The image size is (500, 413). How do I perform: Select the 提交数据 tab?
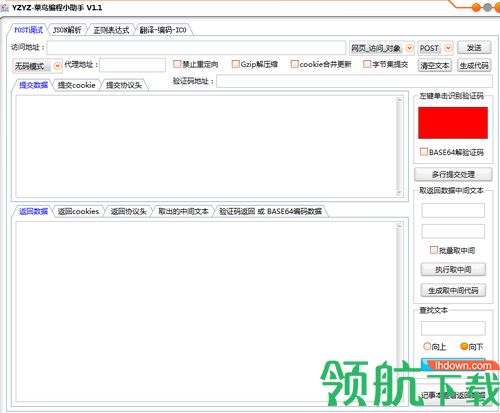(33, 85)
